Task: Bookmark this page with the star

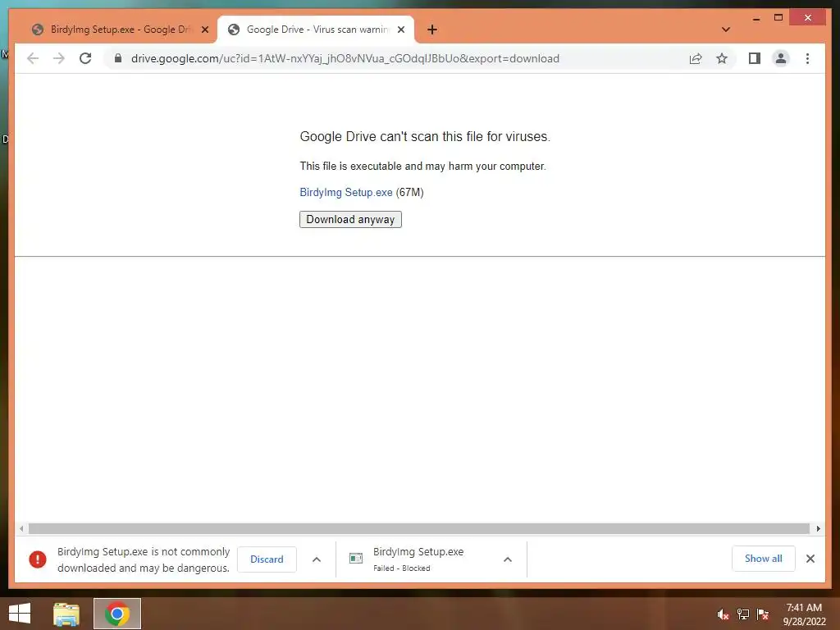Action: coord(722,58)
